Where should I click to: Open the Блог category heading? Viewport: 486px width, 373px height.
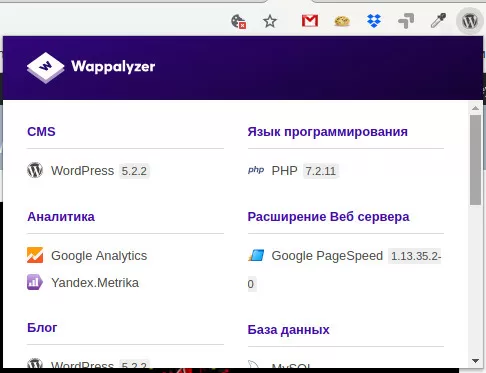42,328
